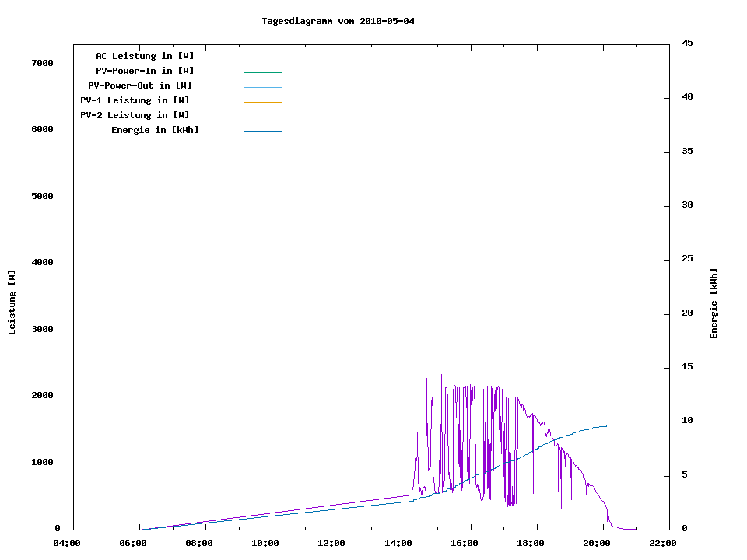Click the 25 tick label on the right axis

pyautogui.click(x=687, y=259)
